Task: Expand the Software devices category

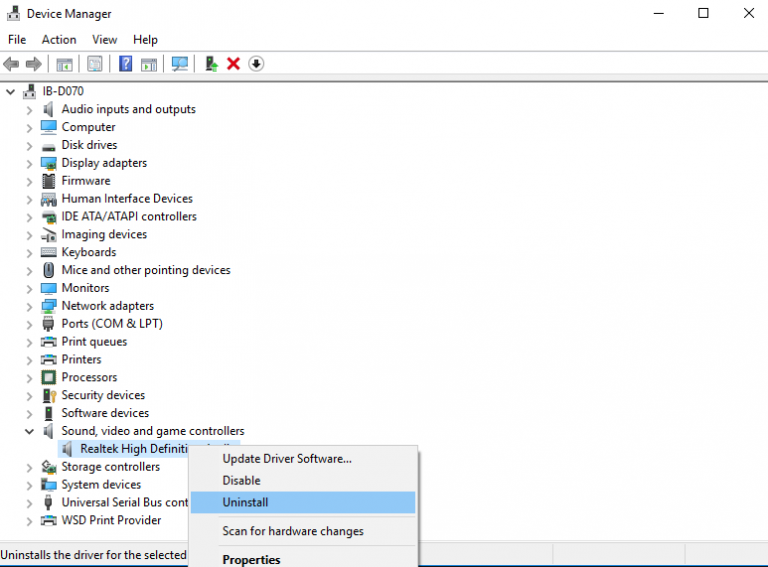Action: (29, 414)
